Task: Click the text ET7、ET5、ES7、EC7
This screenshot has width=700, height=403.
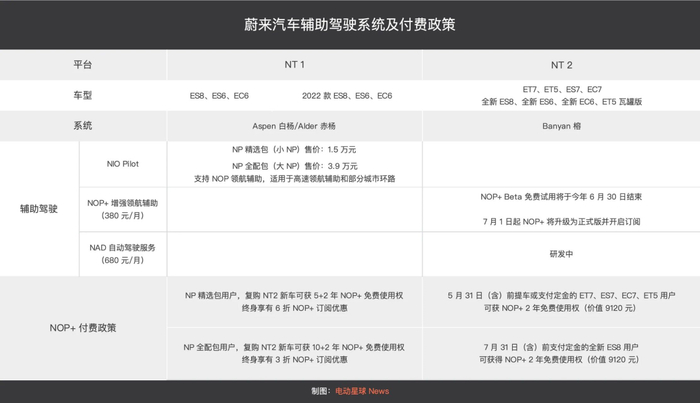Action: (x=562, y=89)
